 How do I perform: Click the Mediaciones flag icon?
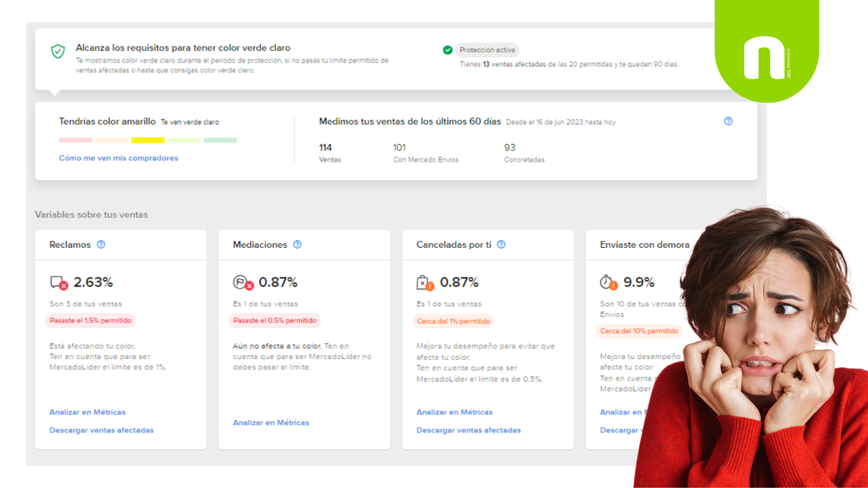243,283
